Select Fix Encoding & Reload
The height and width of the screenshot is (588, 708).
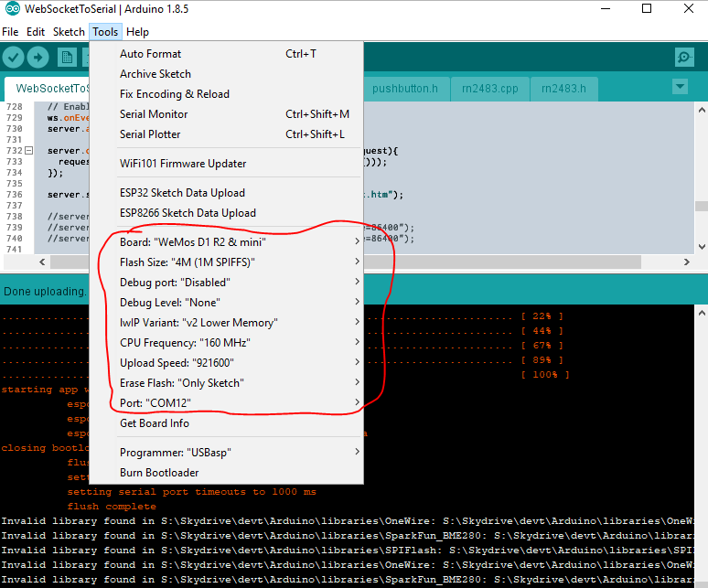[x=226, y=94]
